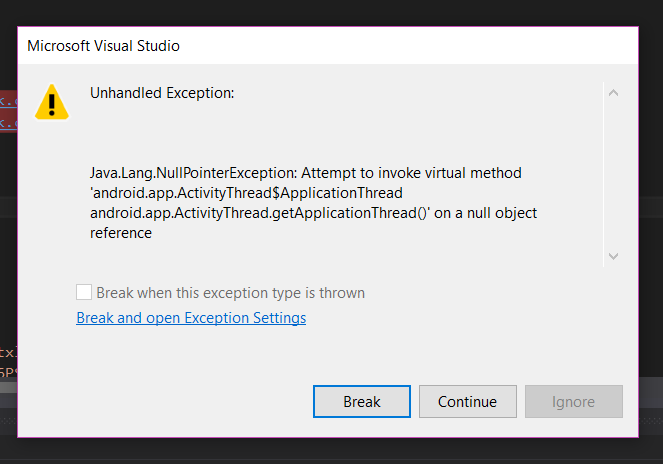Click the checkbox label about exception type thrown
Viewport: 663px width, 464px height.
click(x=230, y=293)
